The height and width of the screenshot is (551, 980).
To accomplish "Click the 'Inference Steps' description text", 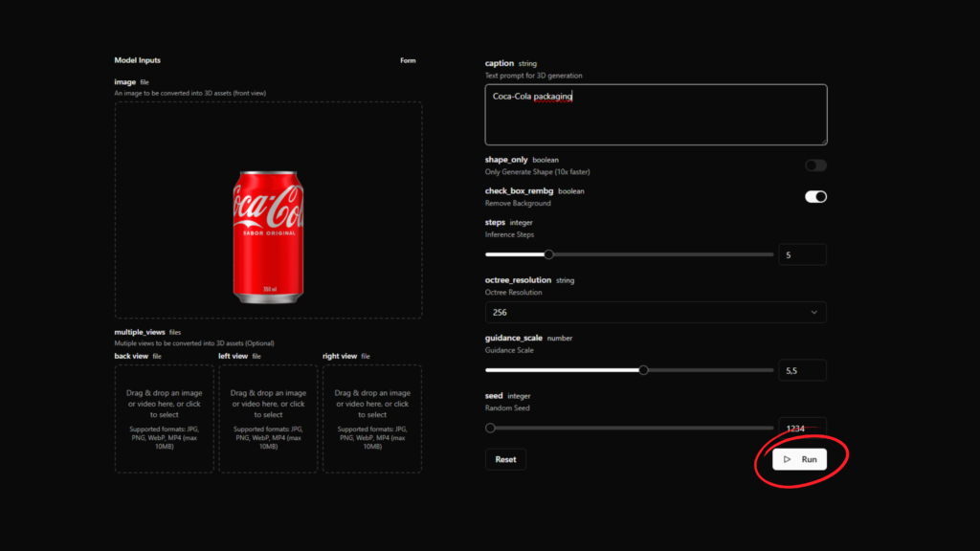I will (509, 235).
